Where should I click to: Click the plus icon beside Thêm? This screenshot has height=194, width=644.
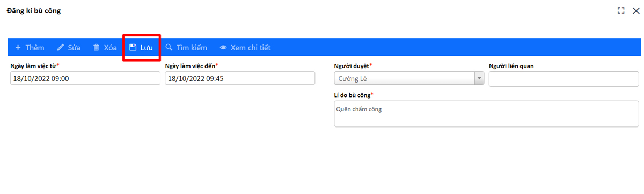(x=18, y=48)
